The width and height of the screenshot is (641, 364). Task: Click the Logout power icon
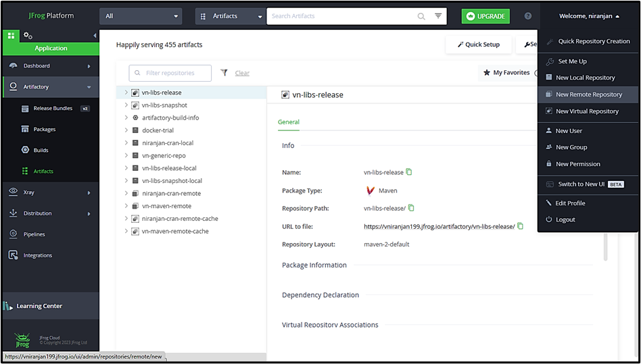tap(549, 219)
